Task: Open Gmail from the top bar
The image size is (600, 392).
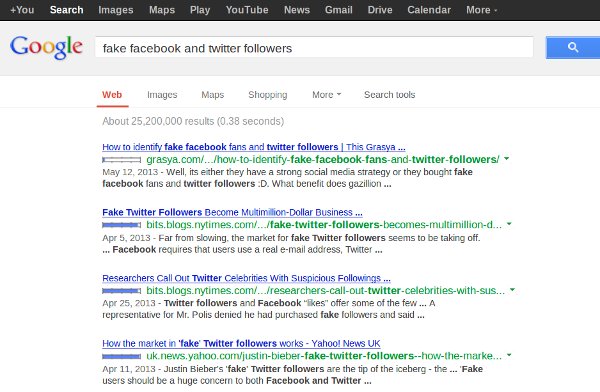Action: 339,10
